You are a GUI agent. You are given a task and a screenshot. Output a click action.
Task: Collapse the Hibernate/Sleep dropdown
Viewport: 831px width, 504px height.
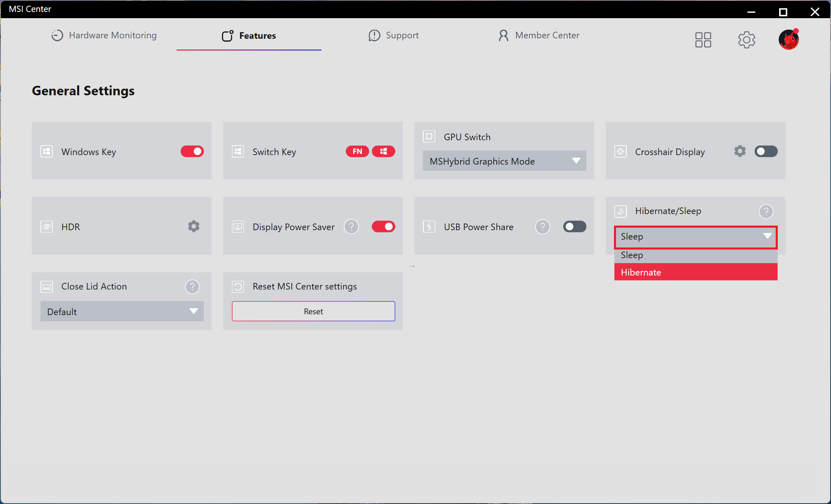[x=696, y=237]
